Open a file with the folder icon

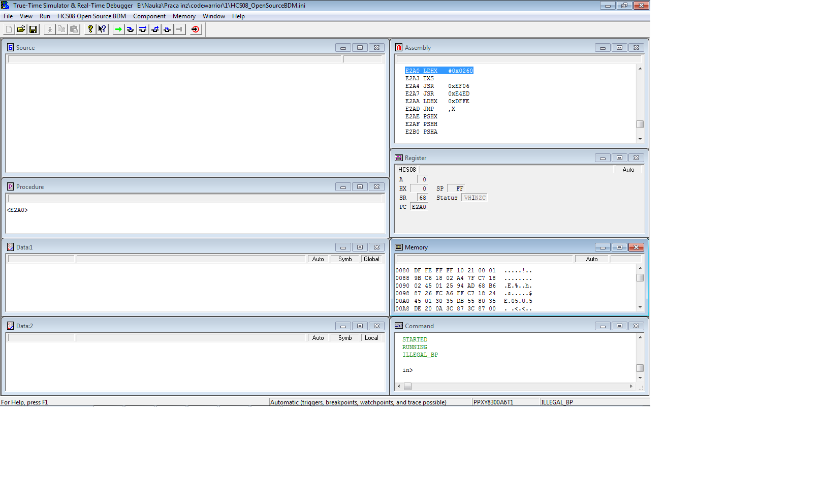(x=21, y=29)
